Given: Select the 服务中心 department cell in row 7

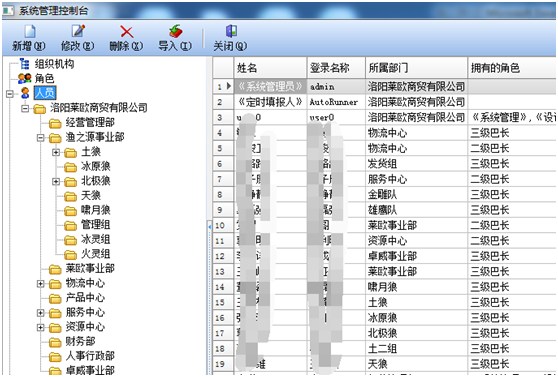Looking at the screenshot, I should click(x=417, y=179).
